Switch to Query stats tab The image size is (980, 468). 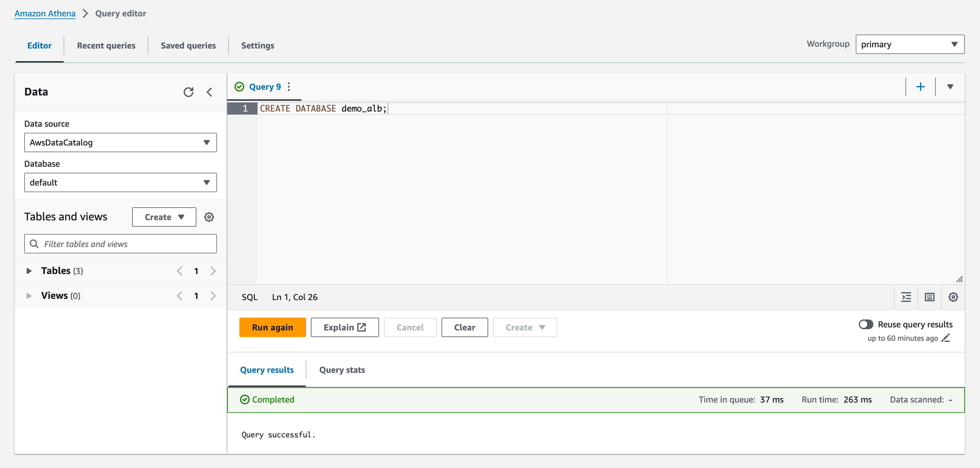pyautogui.click(x=342, y=370)
